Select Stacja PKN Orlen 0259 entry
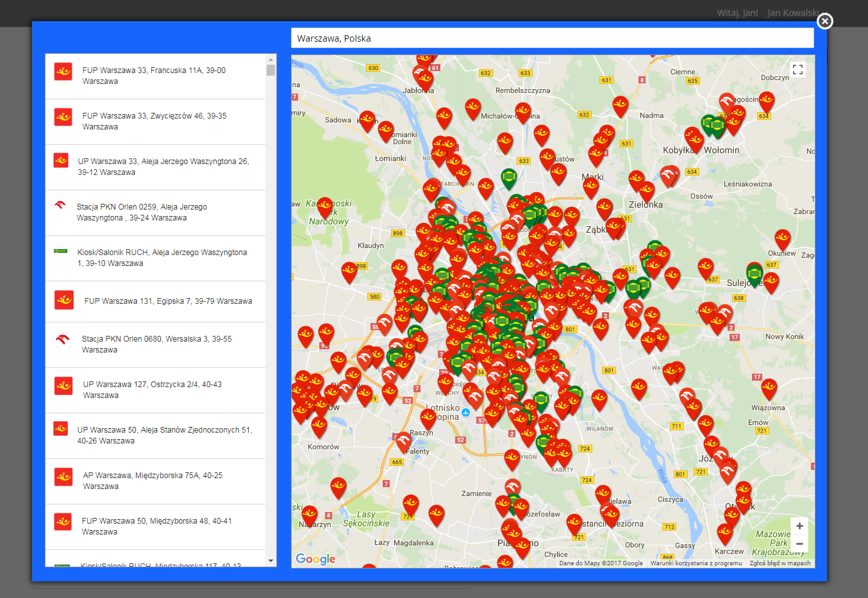Image resolution: width=868 pixels, height=598 pixels. click(x=156, y=213)
